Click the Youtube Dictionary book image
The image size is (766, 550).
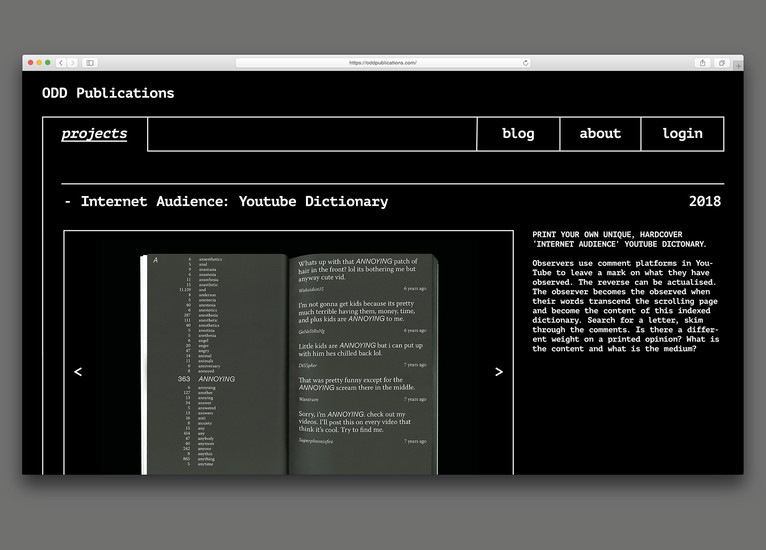coord(289,363)
